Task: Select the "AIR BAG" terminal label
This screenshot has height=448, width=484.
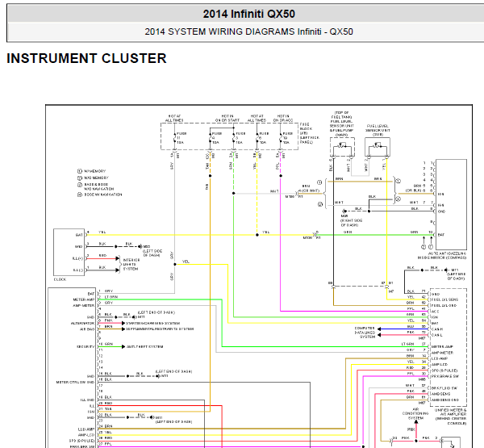Action: click(x=87, y=329)
